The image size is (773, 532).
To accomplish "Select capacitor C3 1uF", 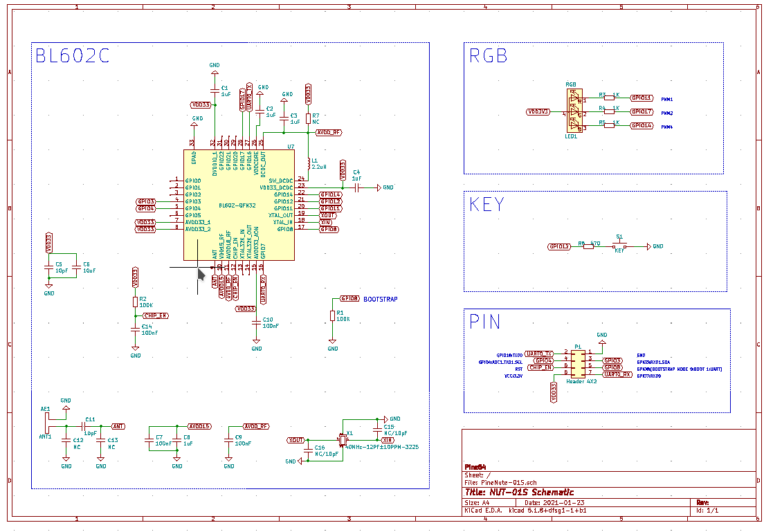I will [x=284, y=118].
